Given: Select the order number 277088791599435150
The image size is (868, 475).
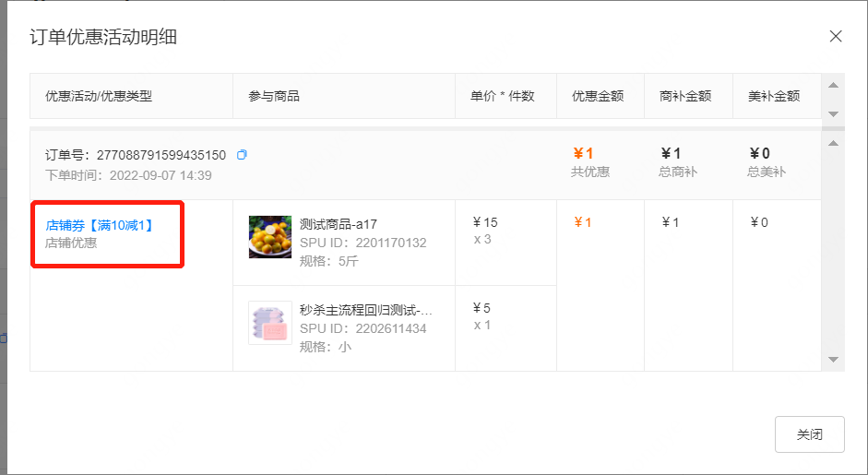Looking at the screenshot, I should [x=161, y=155].
